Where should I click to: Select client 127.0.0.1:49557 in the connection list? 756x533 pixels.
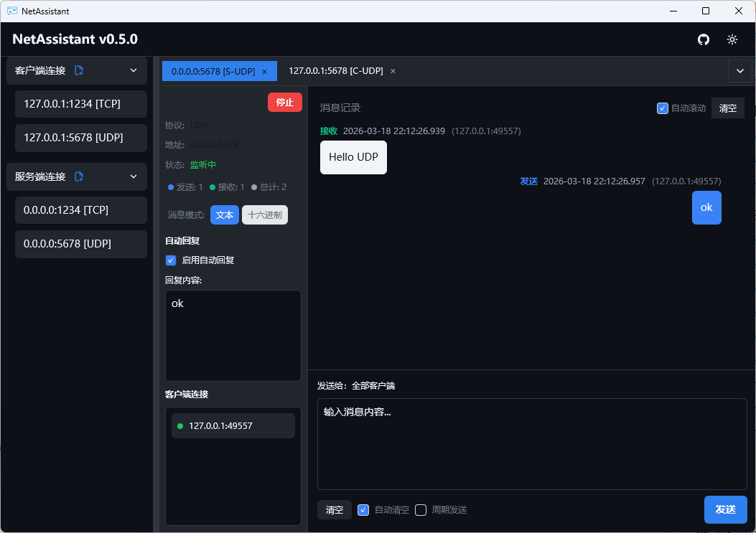[233, 425]
